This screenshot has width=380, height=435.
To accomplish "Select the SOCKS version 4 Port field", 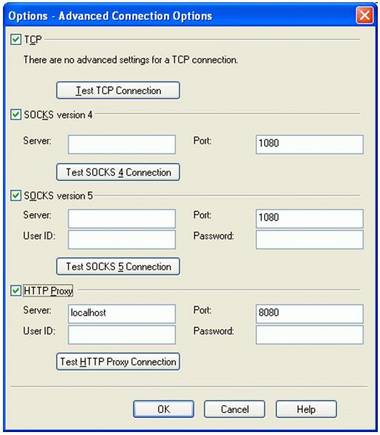I will [310, 144].
